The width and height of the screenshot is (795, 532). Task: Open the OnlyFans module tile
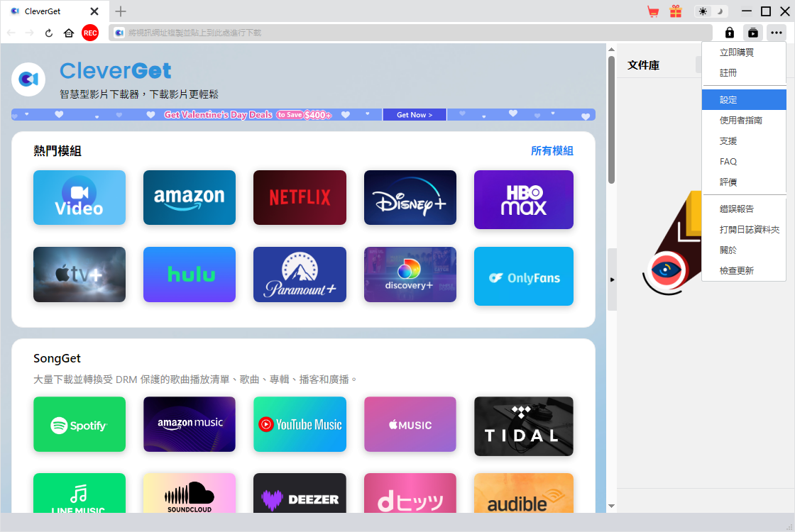(x=524, y=276)
